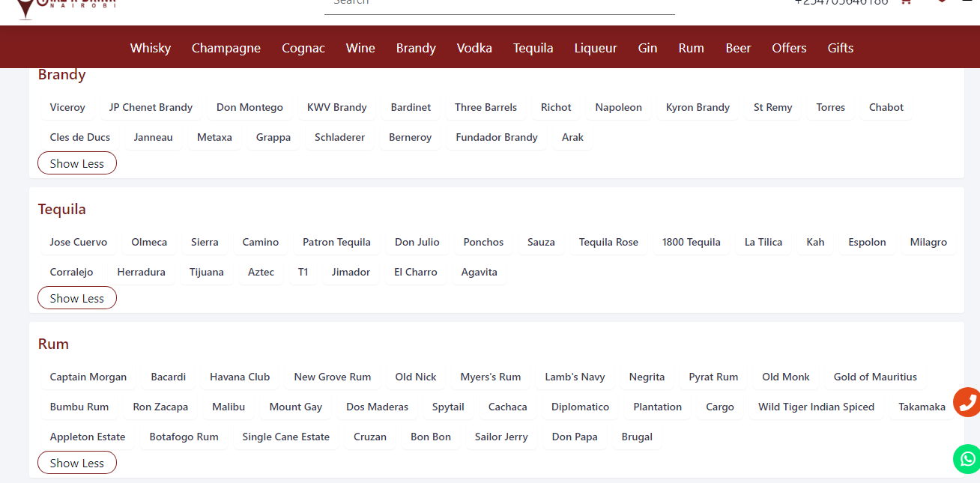980x483 pixels.
Task: Choose the Don Montego brand
Action: pos(249,107)
